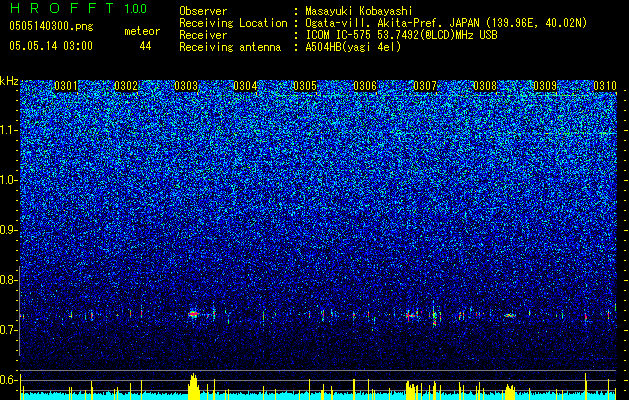Viewport: 629px width, 400px height.
Task: Click the 1.1 kHz axis label
Action: click(x=9, y=130)
